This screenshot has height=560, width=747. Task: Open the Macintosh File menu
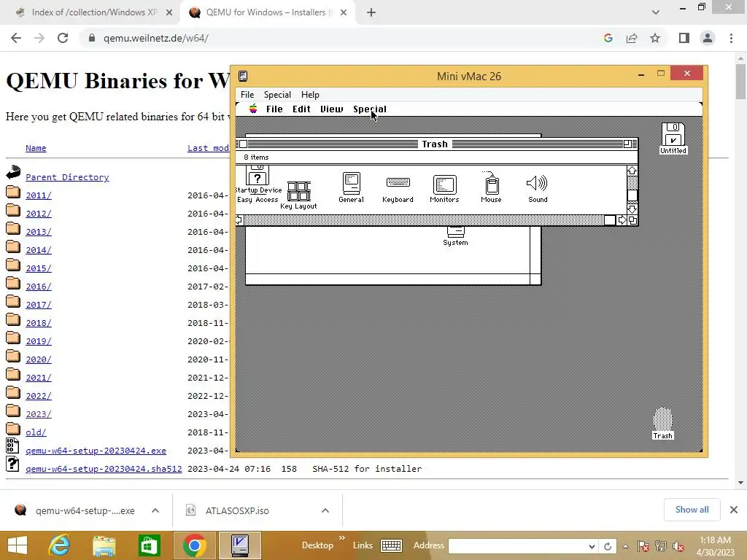[x=274, y=109]
